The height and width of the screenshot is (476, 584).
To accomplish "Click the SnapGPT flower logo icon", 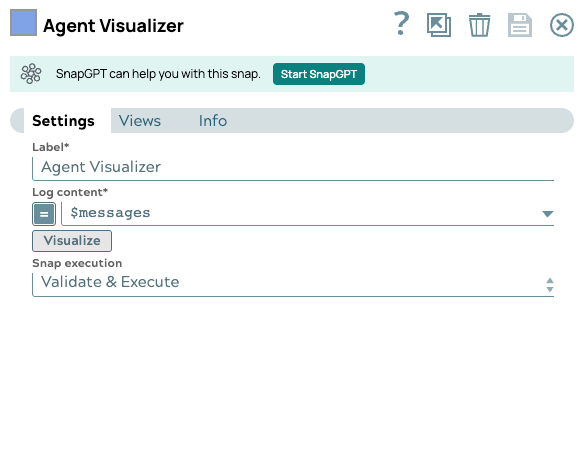I will [31, 74].
